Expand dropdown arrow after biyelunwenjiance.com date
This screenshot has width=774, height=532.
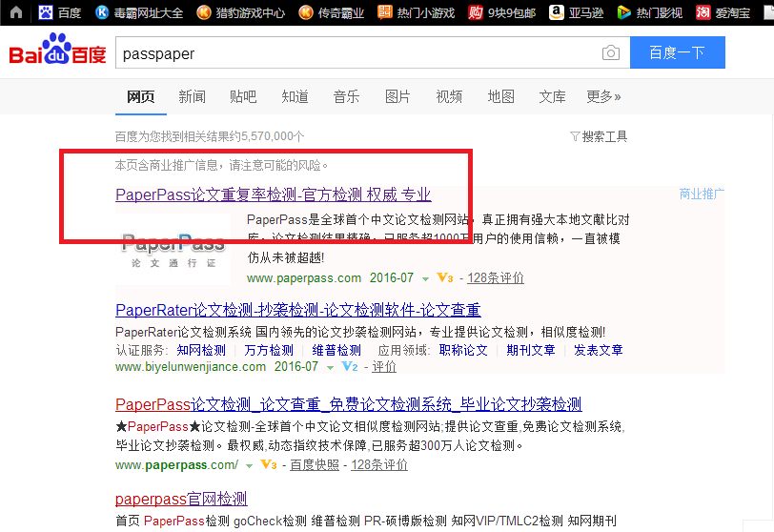coord(330,368)
